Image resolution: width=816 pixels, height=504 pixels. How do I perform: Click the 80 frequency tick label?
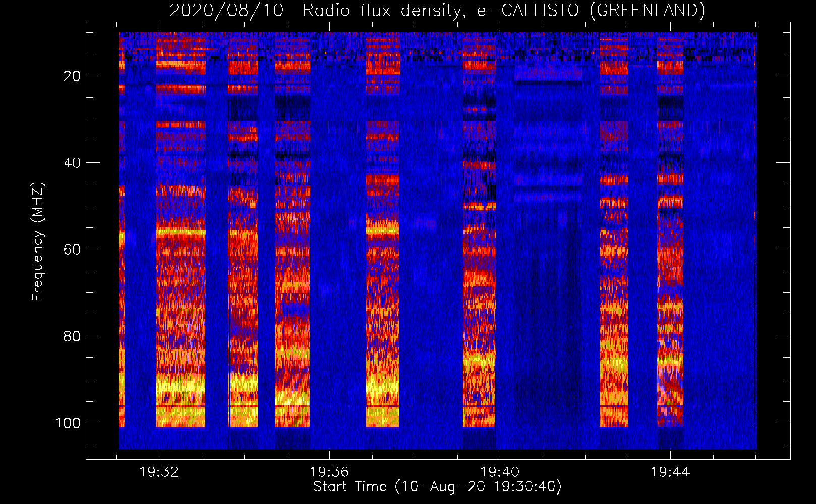tap(72, 336)
